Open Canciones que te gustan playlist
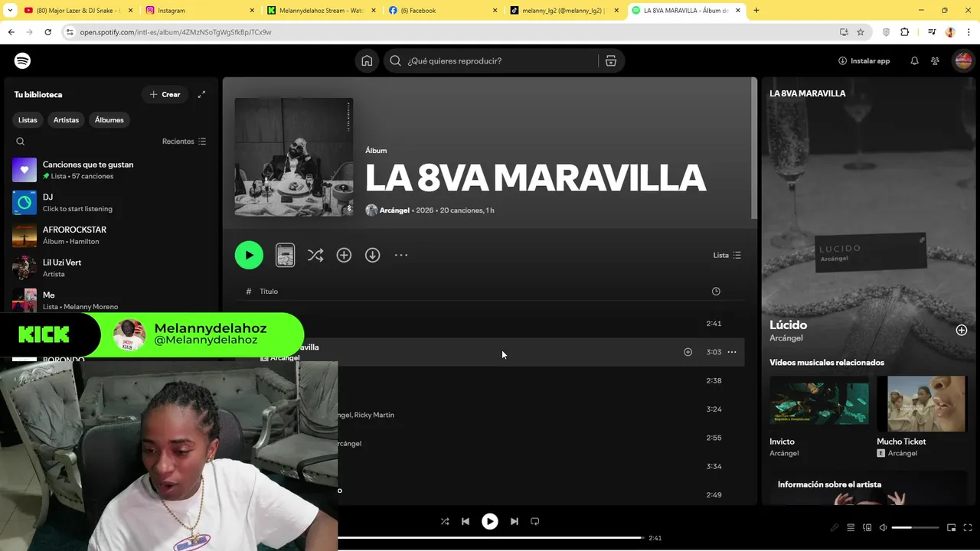980x551 pixels. [109, 170]
